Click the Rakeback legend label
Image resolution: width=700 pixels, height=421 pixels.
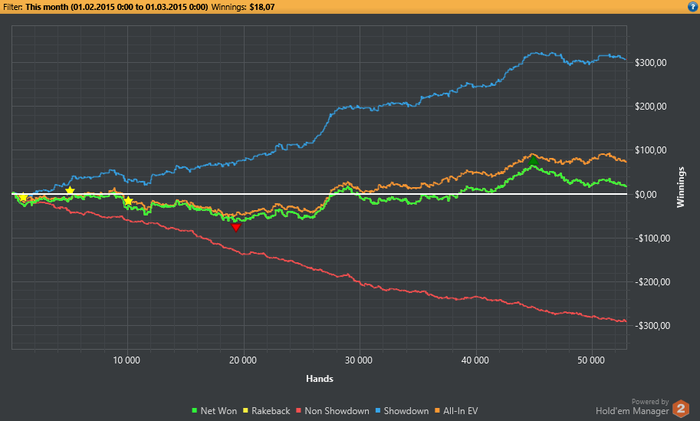pyautogui.click(x=271, y=411)
